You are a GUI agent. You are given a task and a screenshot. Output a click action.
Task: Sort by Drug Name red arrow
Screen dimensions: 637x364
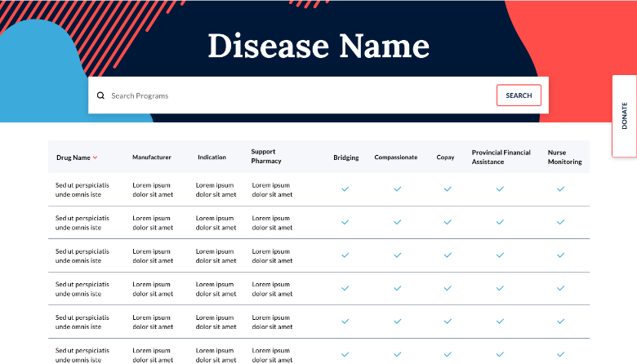pos(96,158)
